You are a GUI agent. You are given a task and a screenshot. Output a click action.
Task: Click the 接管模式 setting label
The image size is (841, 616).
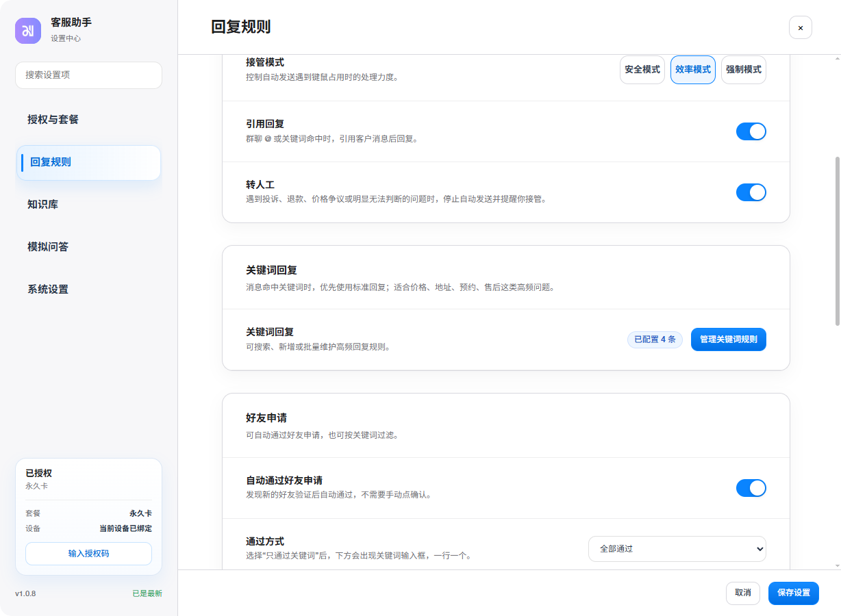tap(265, 62)
